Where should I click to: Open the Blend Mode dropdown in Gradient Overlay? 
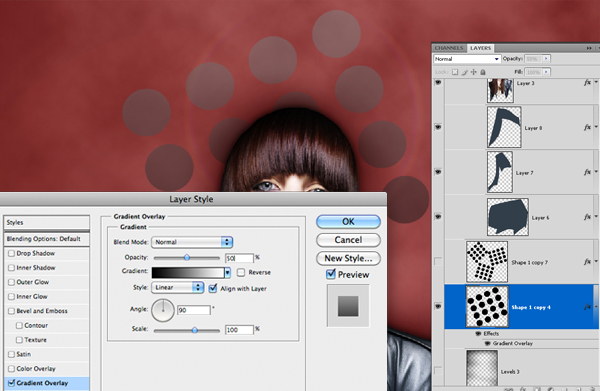(192, 242)
